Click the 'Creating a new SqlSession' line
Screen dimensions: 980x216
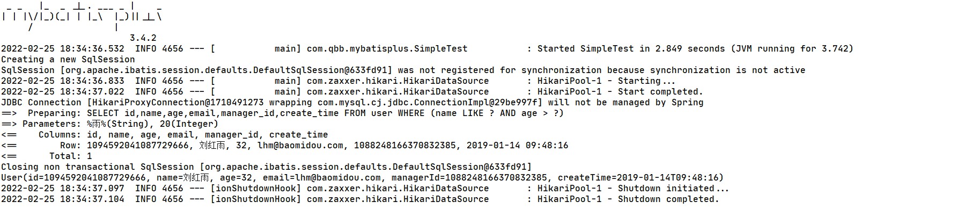tap(68, 60)
